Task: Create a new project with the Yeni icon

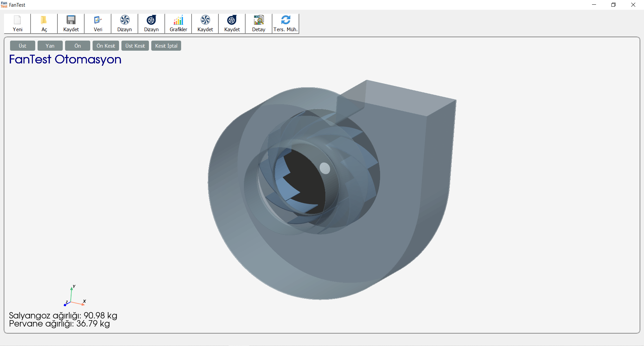Action: [x=17, y=23]
